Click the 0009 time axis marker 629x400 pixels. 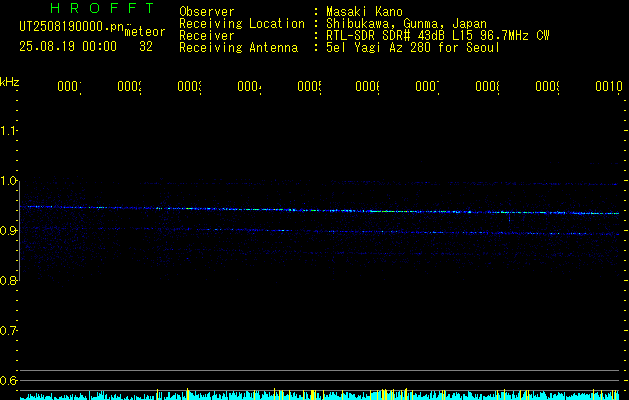[547, 87]
